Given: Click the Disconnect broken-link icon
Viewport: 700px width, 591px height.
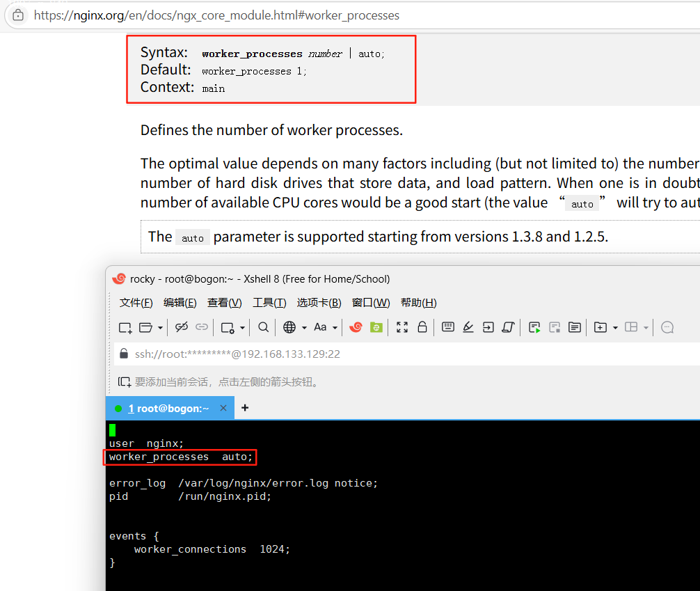Looking at the screenshot, I should (x=181, y=327).
